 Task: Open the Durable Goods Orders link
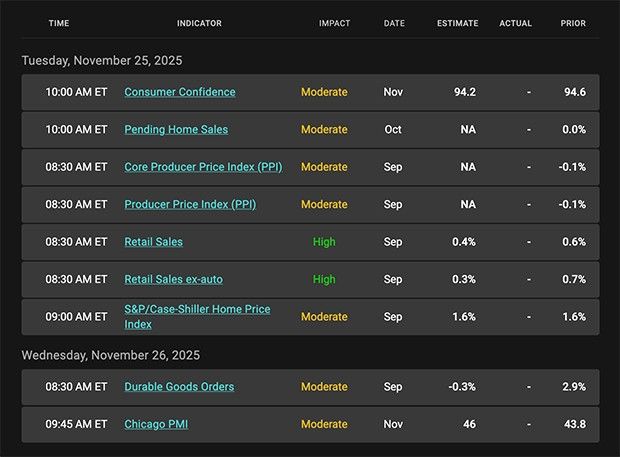(179, 387)
